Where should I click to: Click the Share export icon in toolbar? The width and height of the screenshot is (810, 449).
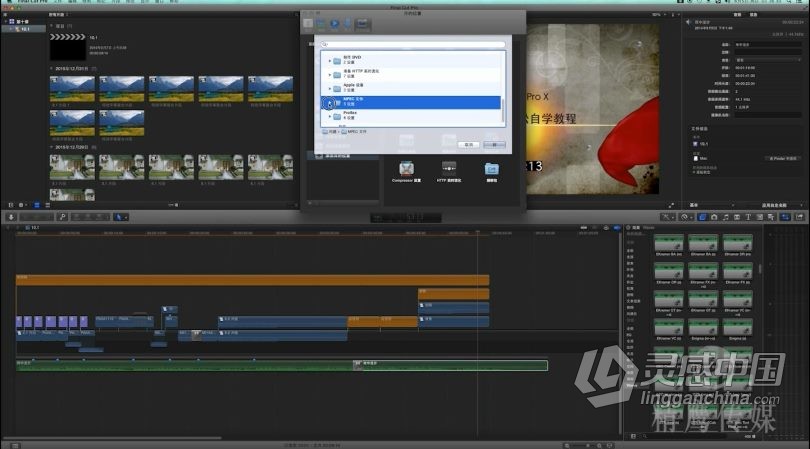800,217
